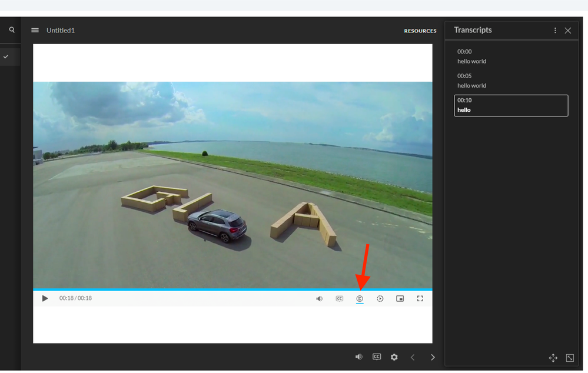Image resolution: width=588 pixels, height=373 pixels.
Task: Expand the Transcripts panel with resize icon
Action: (x=570, y=358)
